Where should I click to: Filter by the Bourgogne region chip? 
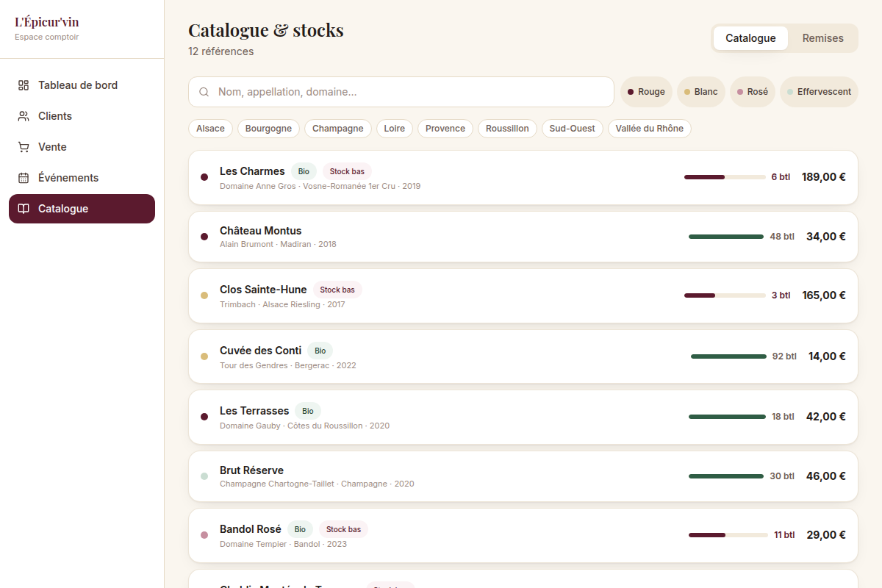coord(268,129)
